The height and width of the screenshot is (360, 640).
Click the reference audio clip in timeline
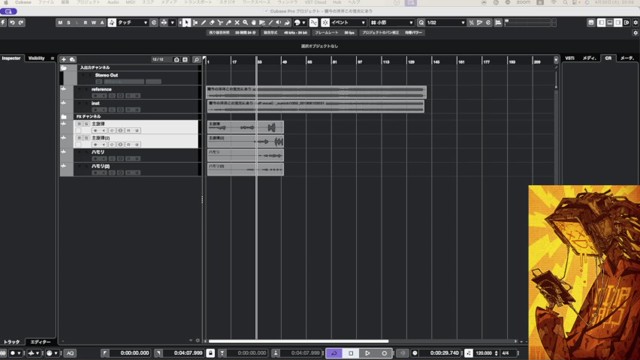(x=317, y=92)
